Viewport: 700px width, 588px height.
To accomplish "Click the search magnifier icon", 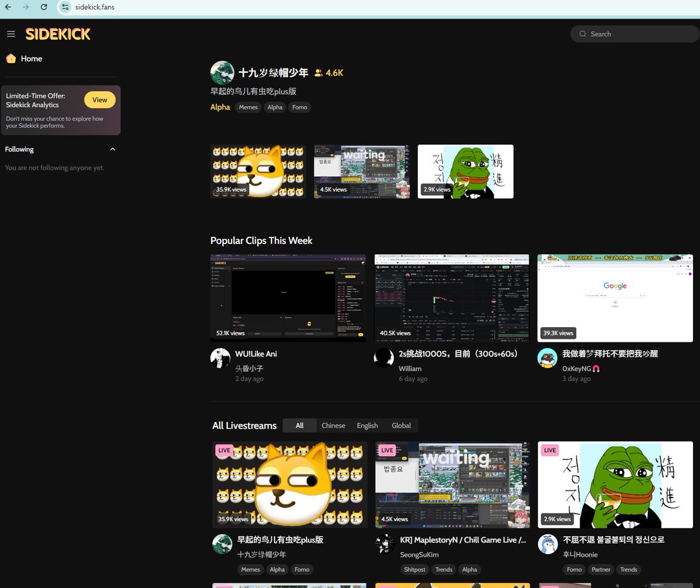I will (x=582, y=34).
